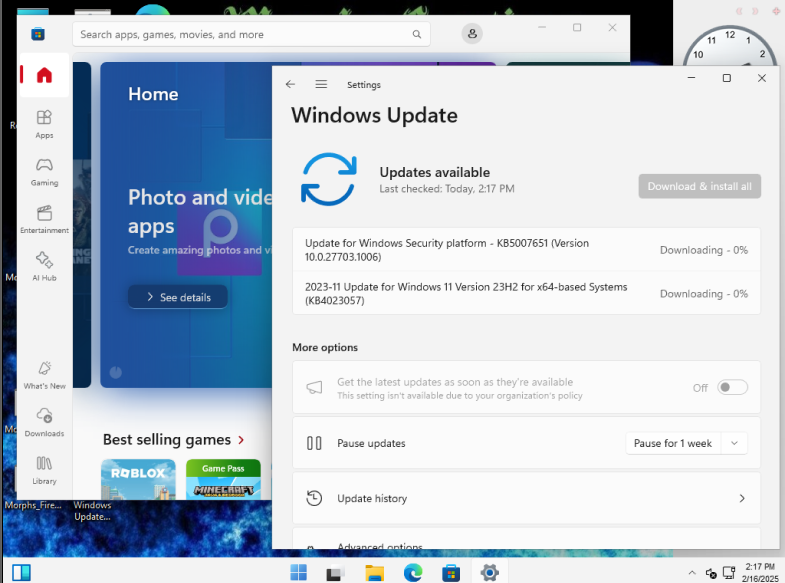Screen dimensions: 785x583
Task: Show hidden system tray icons
Action: coord(692,572)
